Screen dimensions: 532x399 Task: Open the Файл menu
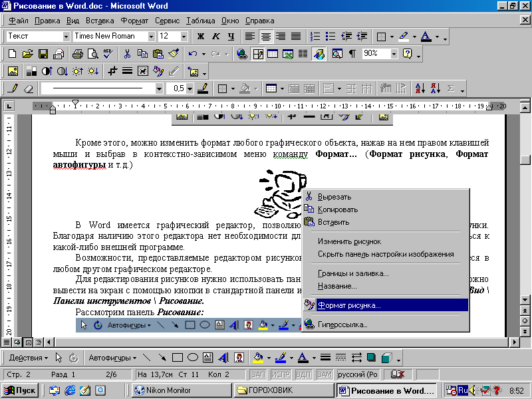19,21
